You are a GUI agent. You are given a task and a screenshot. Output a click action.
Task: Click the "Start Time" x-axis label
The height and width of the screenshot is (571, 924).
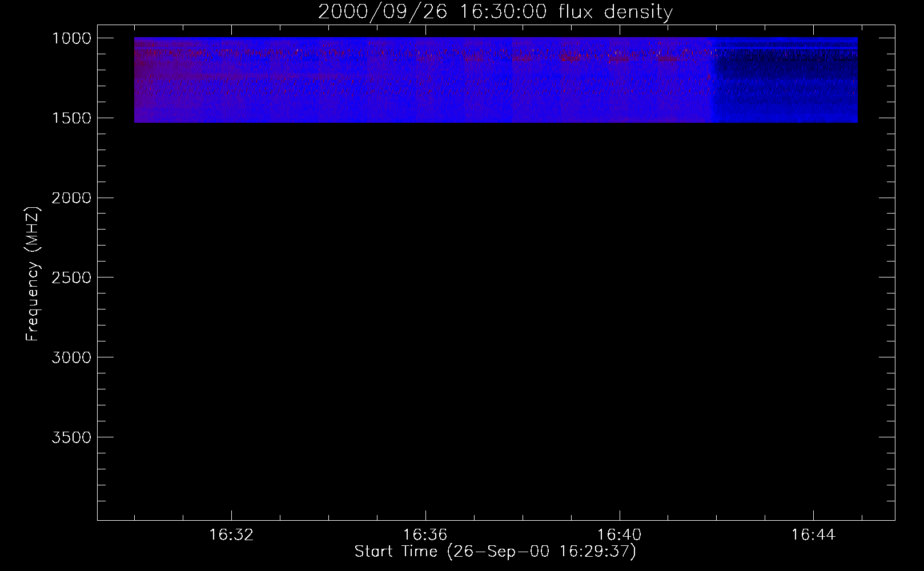[495, 552]
